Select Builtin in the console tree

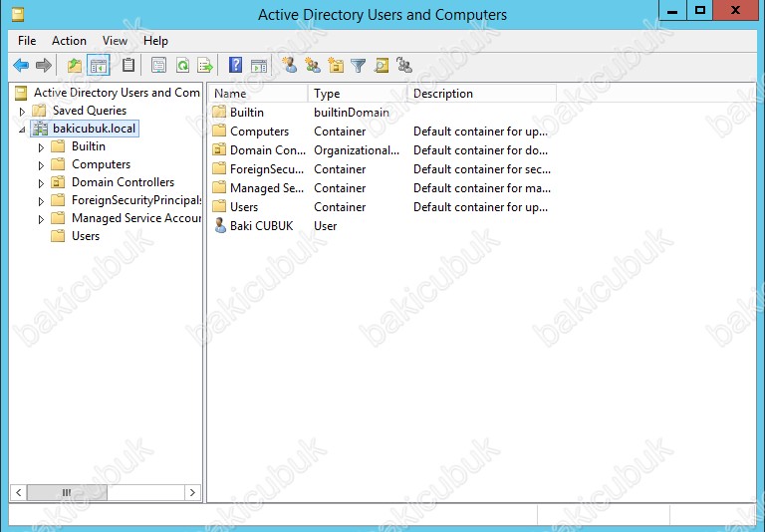(x=89, y=146)
